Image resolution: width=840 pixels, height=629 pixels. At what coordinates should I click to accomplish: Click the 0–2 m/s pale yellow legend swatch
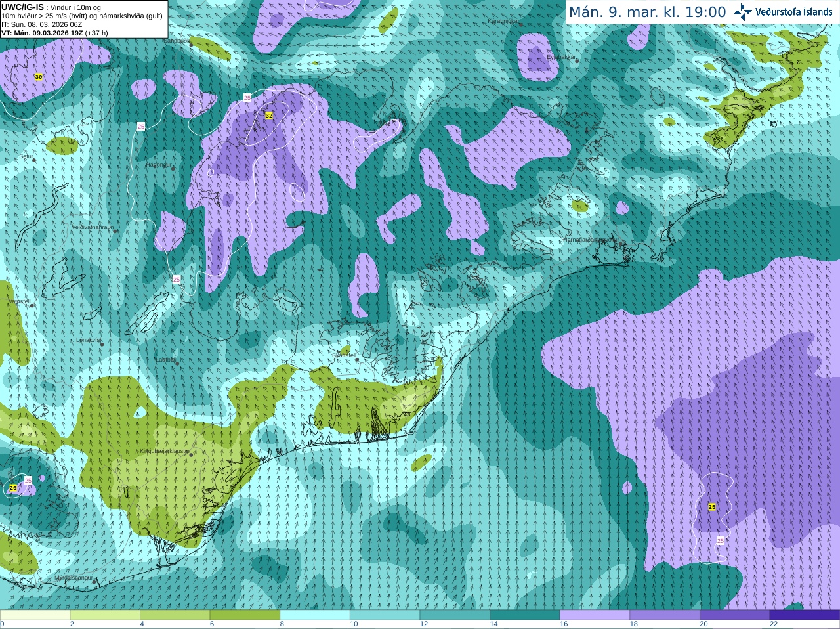click(x=35, y=615)
